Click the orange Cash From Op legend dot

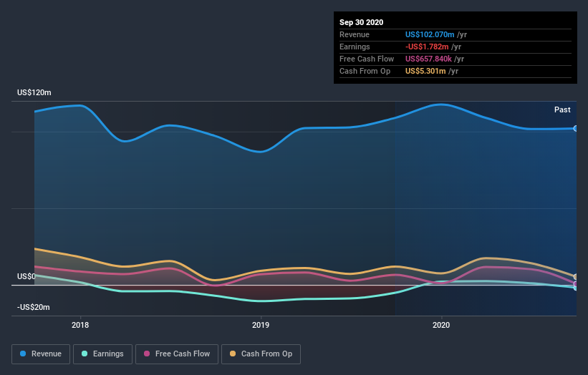[x=233, y=354]
